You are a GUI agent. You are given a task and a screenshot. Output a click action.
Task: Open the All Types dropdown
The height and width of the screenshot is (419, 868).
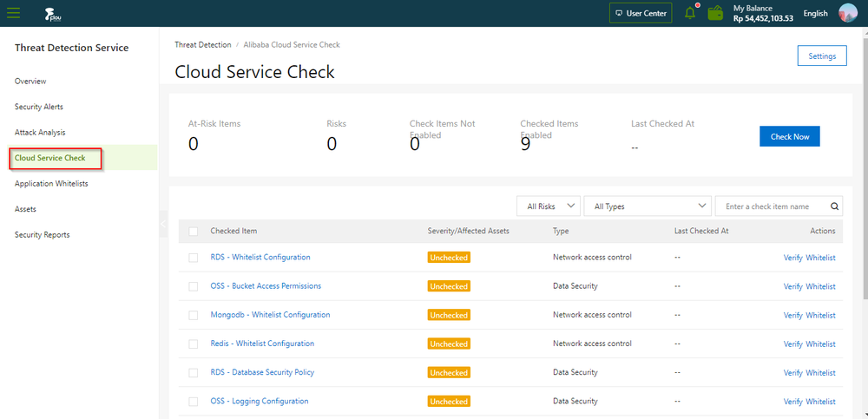pos(648,206)
